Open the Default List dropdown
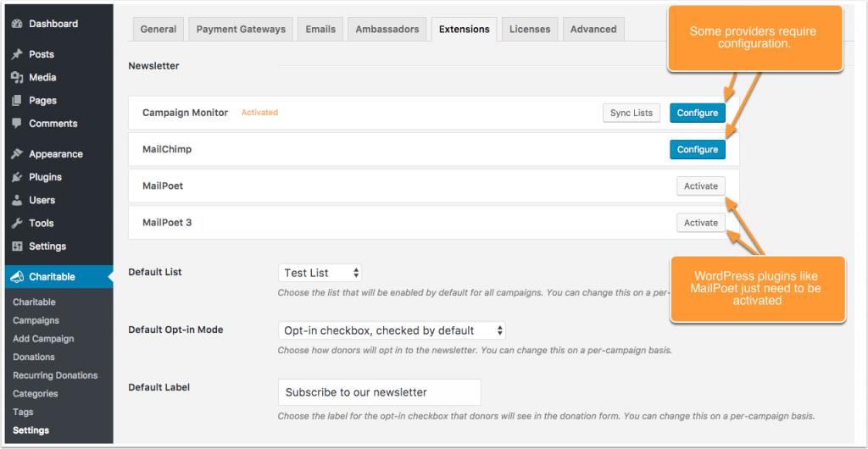Image resolution: width=868 pixels, height=449 pixels. (x=320, y=273)
